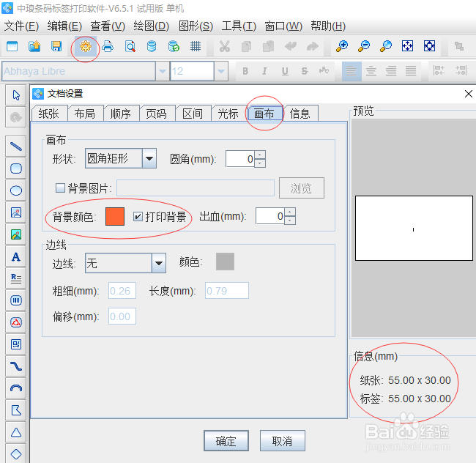The width and height of the screenshot is (476, 463).
Task: Click the browse button 浏览
Action: 302,188
